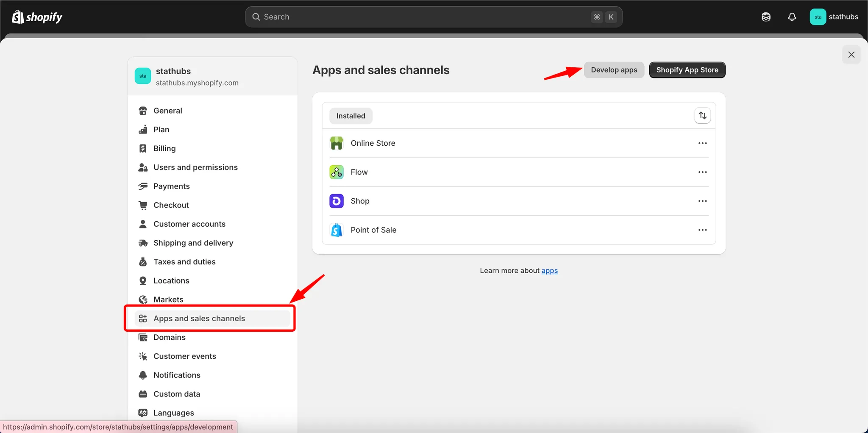Open the Shopify App Store
The image size is (868, 433).
click(687, 70)
